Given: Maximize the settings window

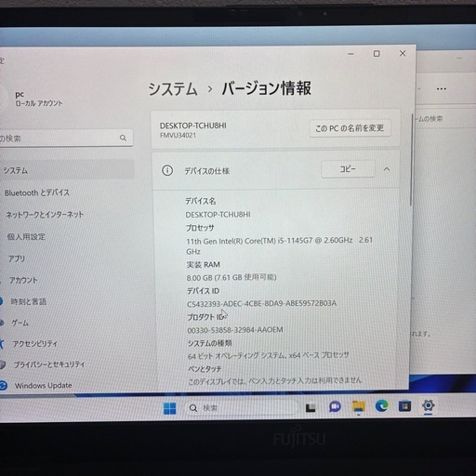Looking at the screenshot, I should coord(377,54).
